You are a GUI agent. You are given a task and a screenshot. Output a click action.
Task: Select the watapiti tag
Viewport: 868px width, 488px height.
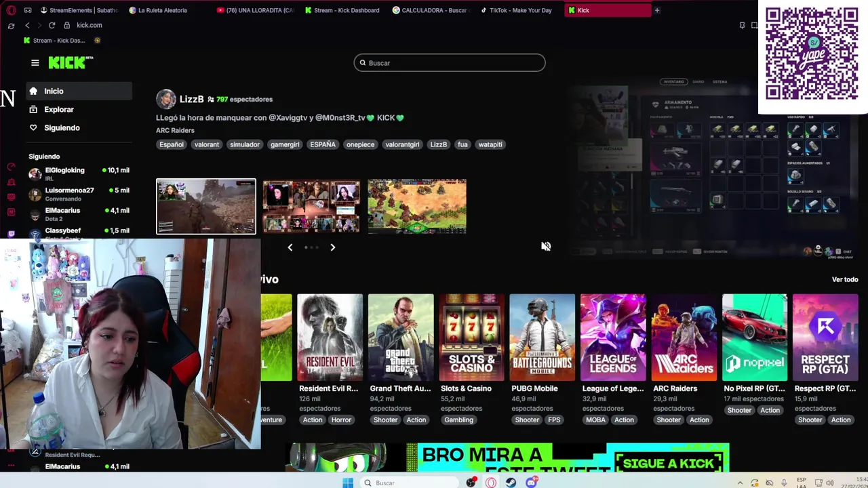[x=490, y=144]
